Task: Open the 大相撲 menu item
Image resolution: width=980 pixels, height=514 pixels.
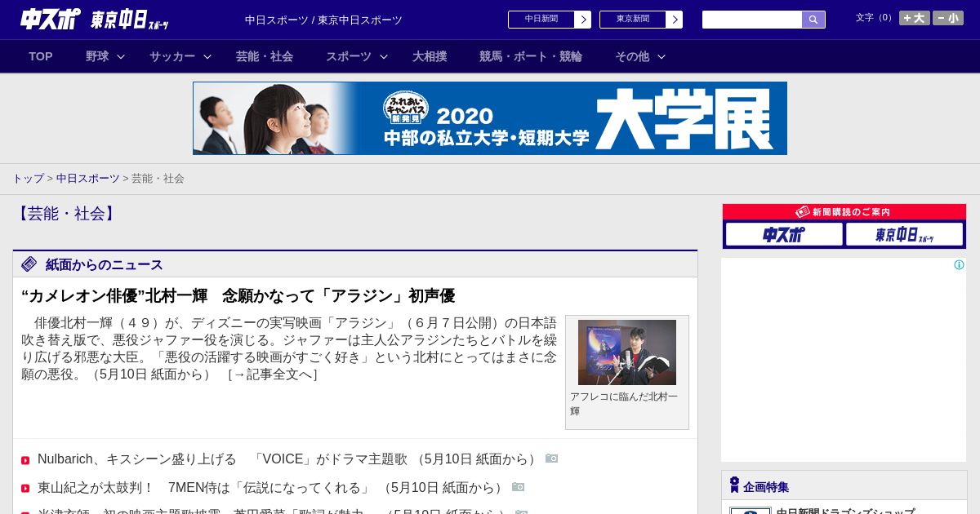Action: [x=430, y=56]
